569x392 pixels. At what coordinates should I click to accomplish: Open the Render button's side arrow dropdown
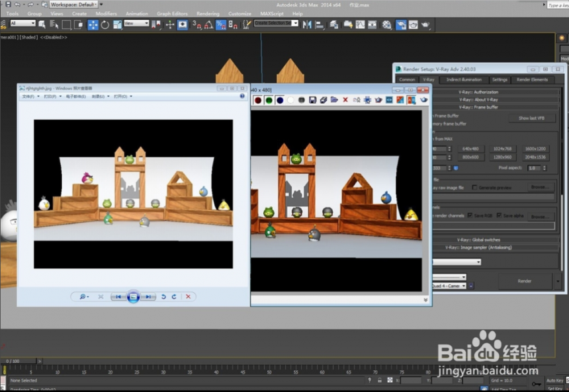click(558, 281)
